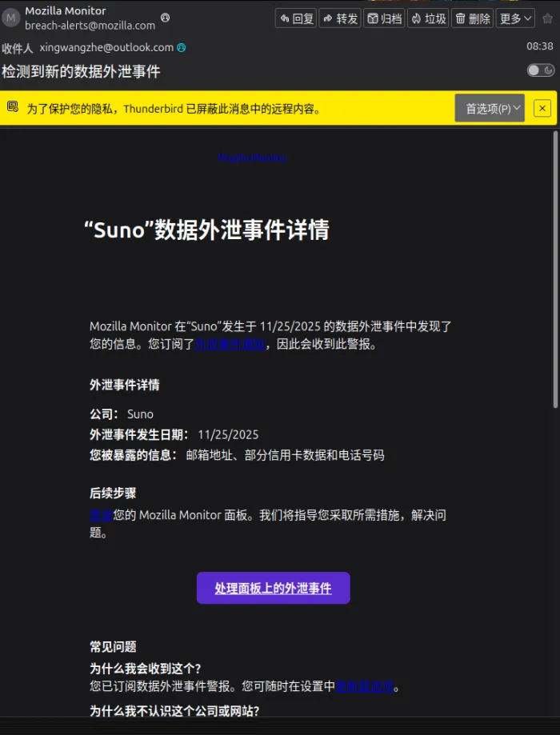Viewport: 560px width, 735px height.
Task: Click the 外泄事件详情 heading
Action: coord(125,385)
